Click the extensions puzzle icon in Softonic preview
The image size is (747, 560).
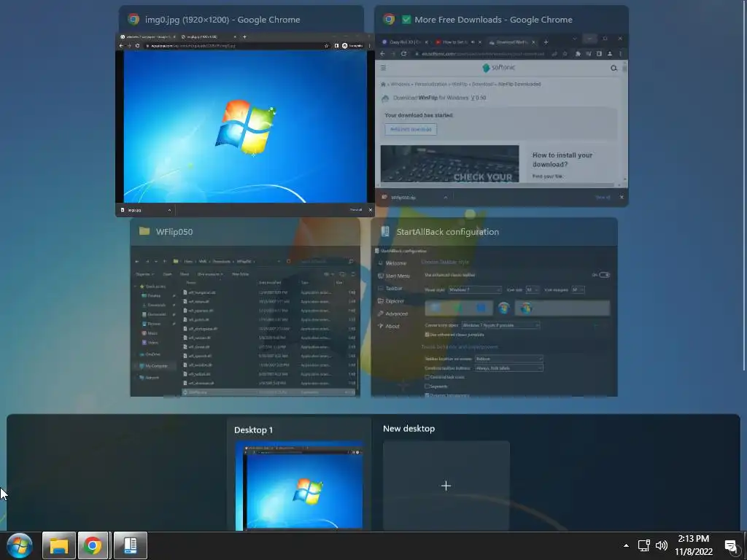click(578, 54)
